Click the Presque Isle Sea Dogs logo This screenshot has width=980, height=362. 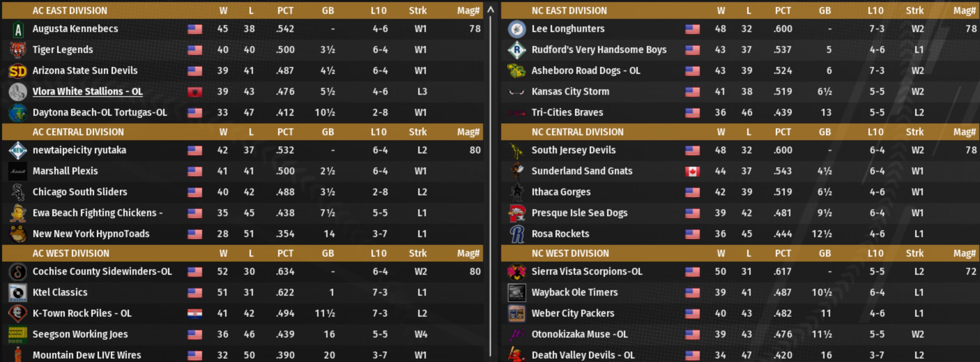pos(517,213)
